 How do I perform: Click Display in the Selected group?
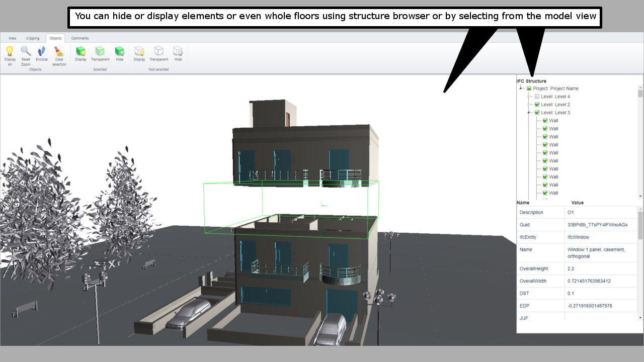point(80,53)
